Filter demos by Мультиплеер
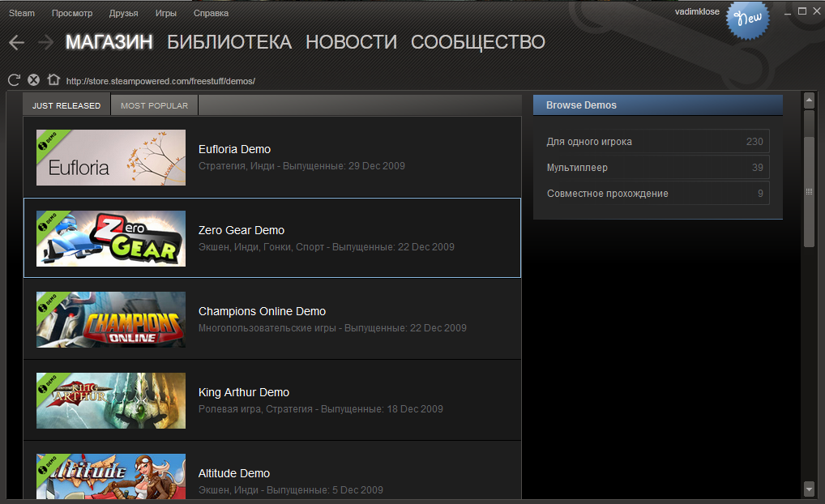The width and height of the screenshot is (825, 504). tap(658, 167)
